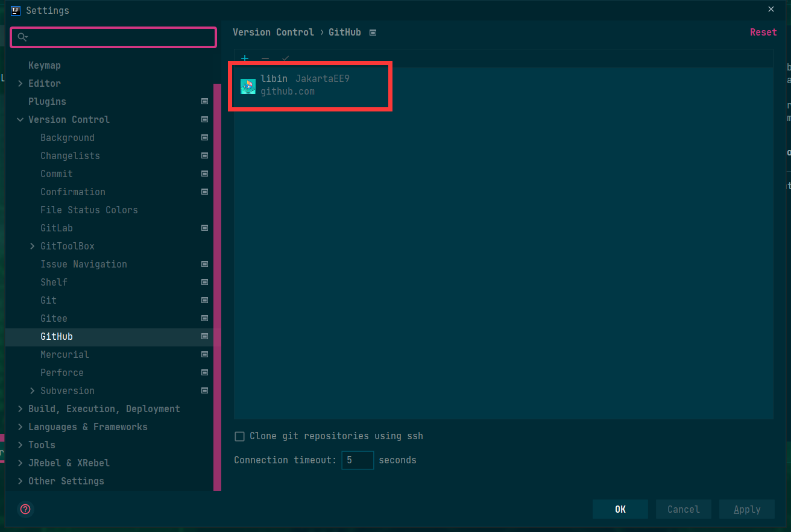
Task: Click the settings tree scrollbar
Action: 218,287
